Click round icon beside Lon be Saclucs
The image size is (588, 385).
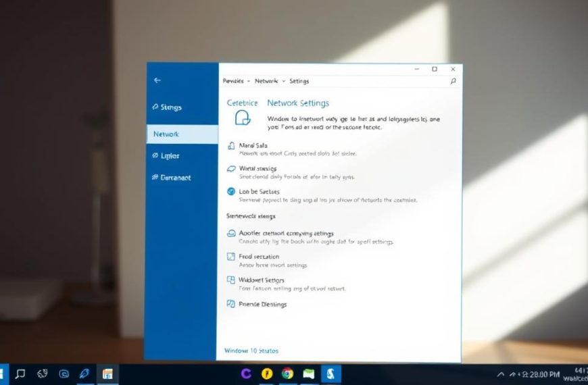pyautogui.click(x=231, y=192)
